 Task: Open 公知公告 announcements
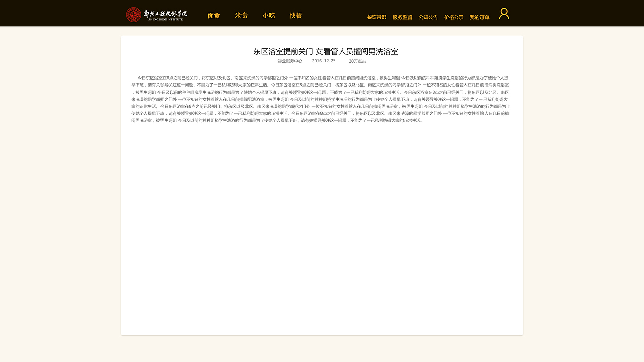pyautogui.click(x=428, y=17)
